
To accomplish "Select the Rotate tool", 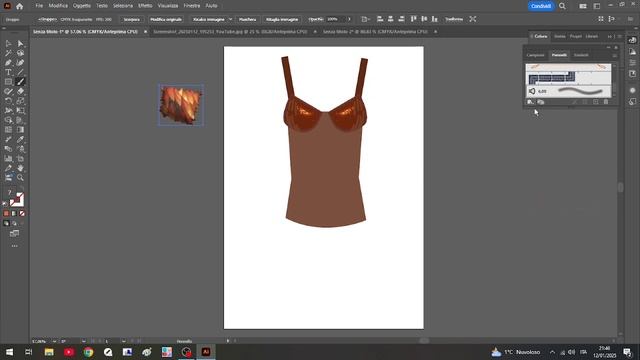I will tap(8, 101).
